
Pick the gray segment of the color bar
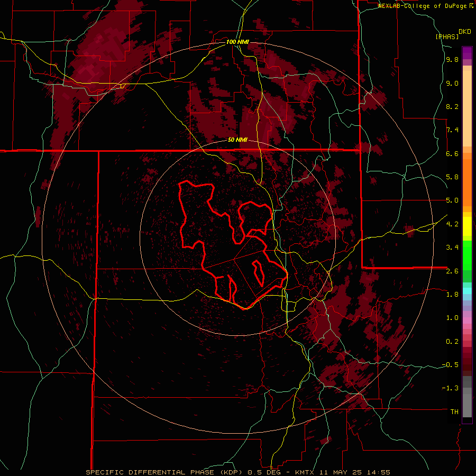(467, 398)
